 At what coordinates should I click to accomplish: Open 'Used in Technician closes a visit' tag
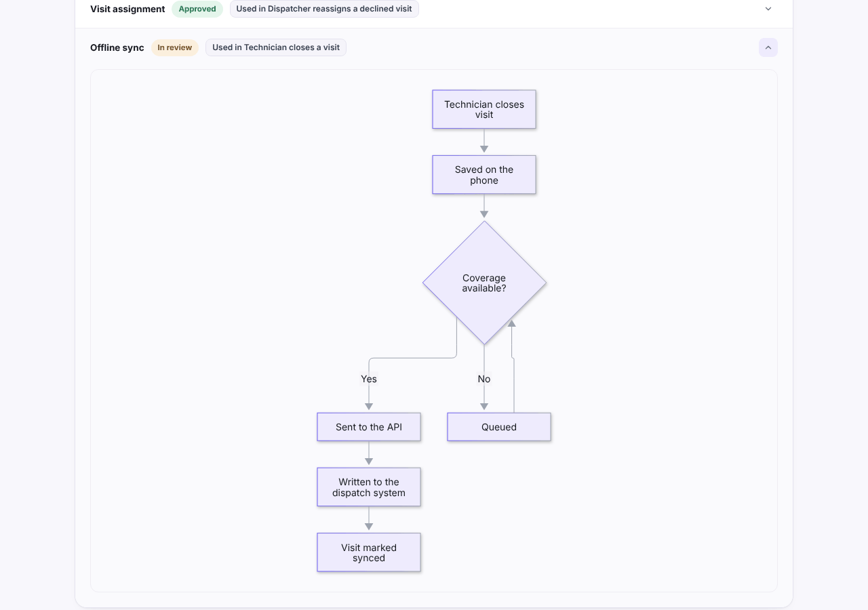(x=276, y=47)
